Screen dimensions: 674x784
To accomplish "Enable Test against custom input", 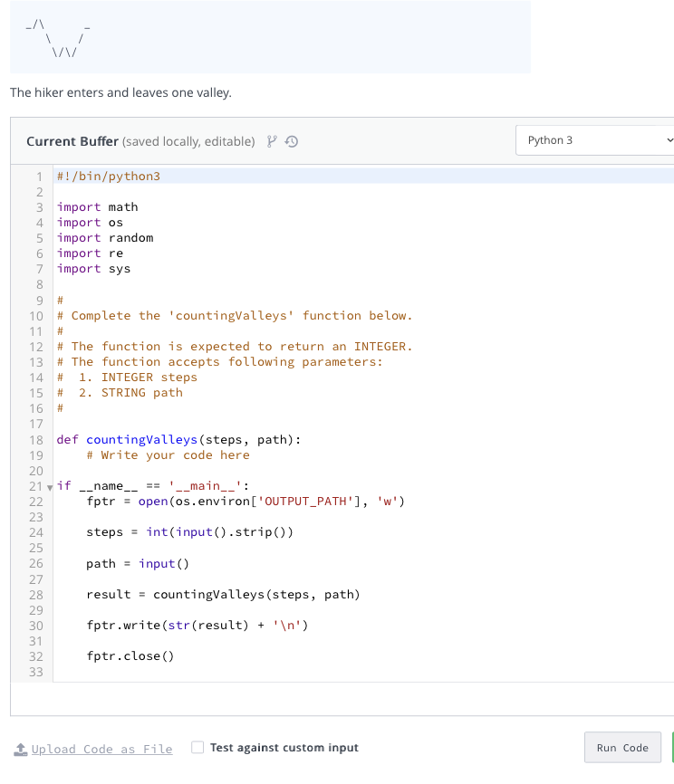I will coord(197,748).
